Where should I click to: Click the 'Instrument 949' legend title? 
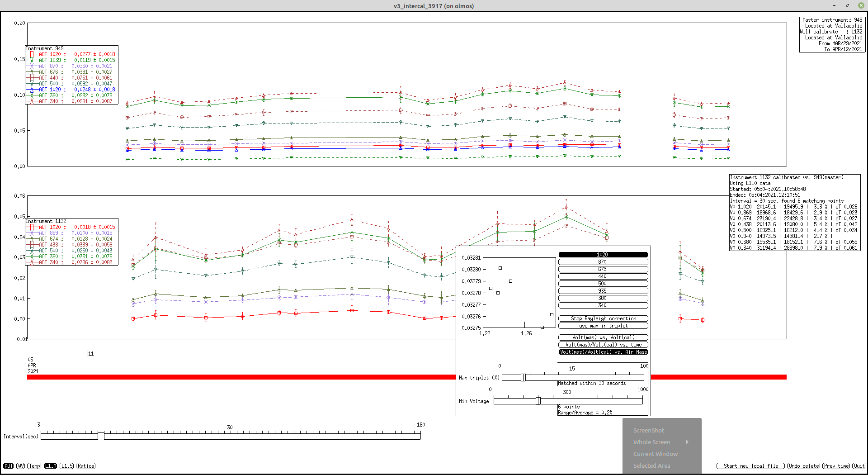coord(45,48)
